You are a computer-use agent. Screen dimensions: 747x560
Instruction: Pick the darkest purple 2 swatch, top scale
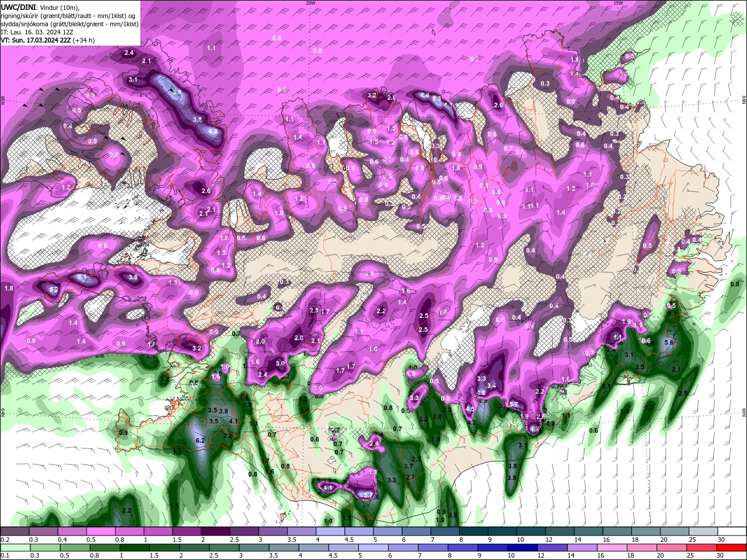[x=215, y=531]
